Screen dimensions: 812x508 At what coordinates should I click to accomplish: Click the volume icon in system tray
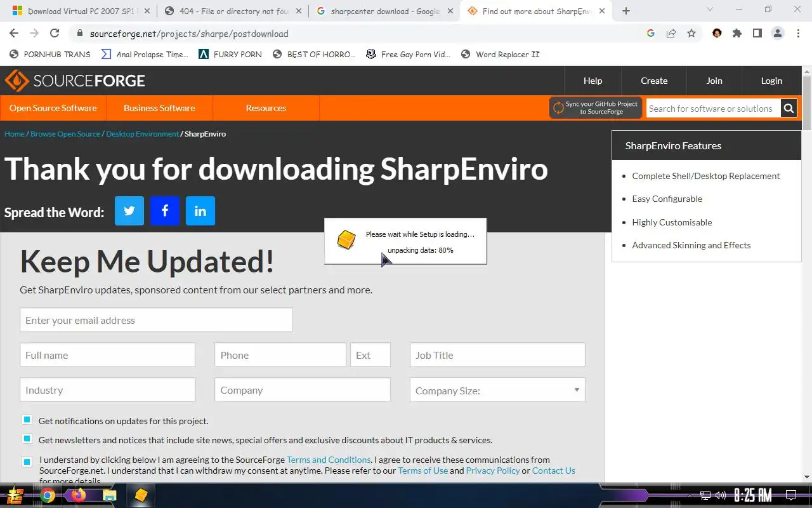pos(721,495)
